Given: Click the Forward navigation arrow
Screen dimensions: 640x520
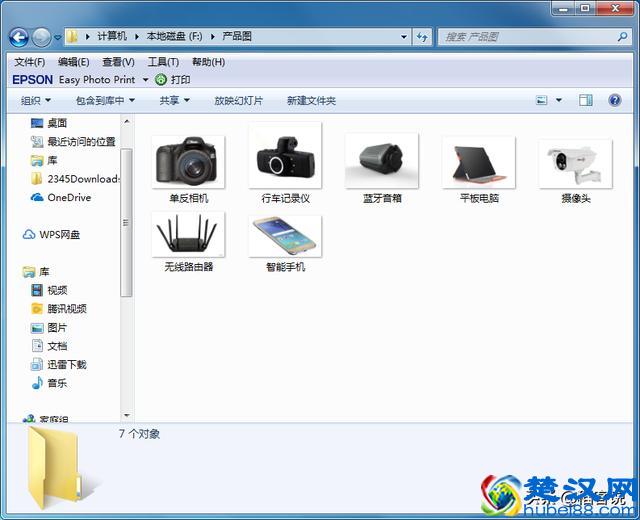Looking at the screenshot, I should pyautogui.click(x=42, y=38).
